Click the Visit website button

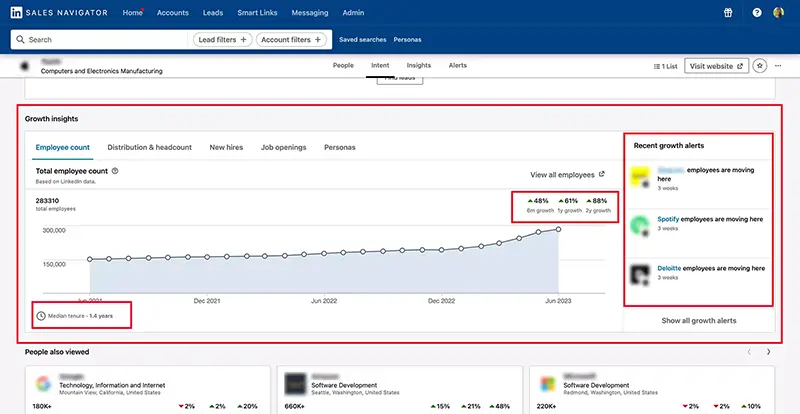[x=716, y=66]
